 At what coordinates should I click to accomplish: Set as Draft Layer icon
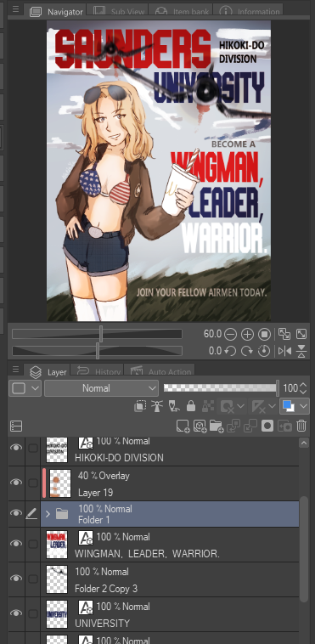coord(173,407)
